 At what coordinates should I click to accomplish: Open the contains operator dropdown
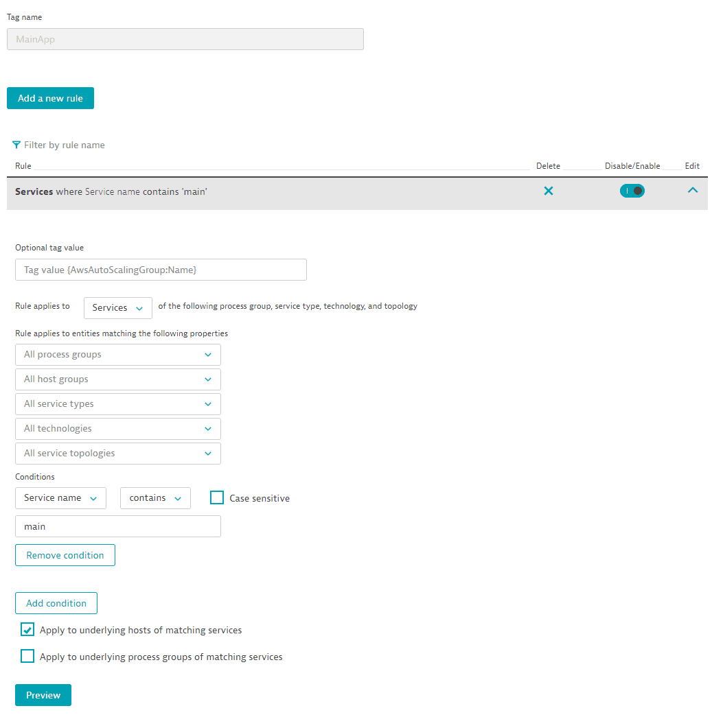coord(155,498)
